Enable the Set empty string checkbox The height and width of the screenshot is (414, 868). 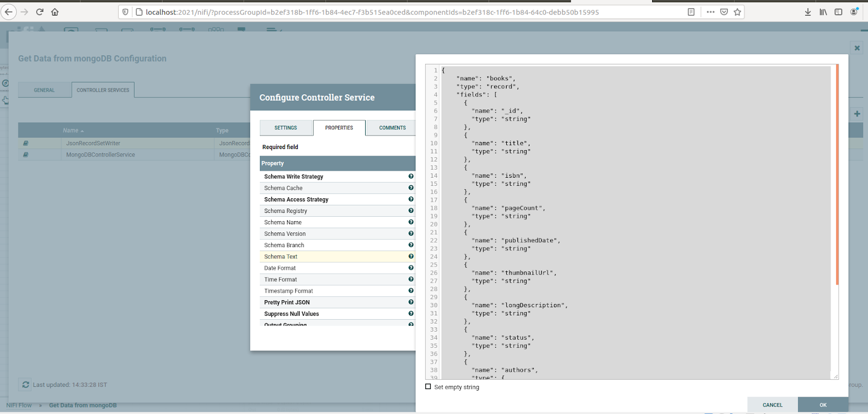(x=428, y=387)
